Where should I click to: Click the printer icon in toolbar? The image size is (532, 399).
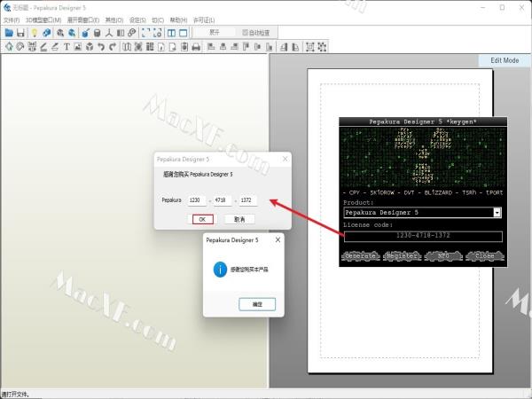[x=196, y=46]
